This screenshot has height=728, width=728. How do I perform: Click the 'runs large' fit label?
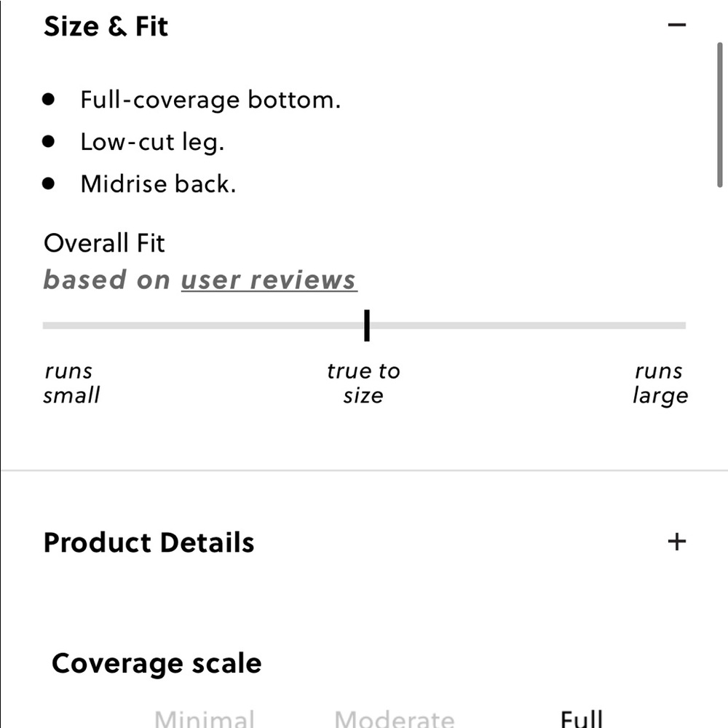(x=660, y=383)
